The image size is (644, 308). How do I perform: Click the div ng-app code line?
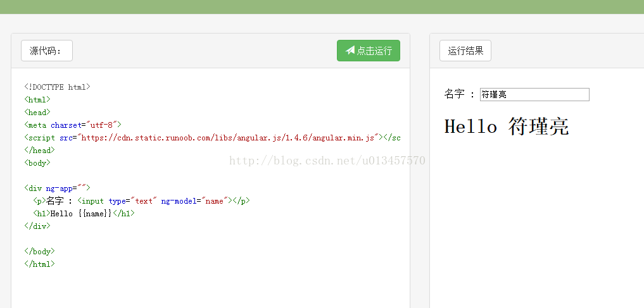click(57, 188)
